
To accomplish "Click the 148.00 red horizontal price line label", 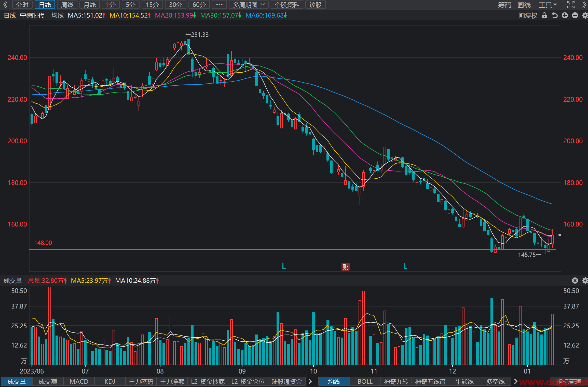I will 43,243.
